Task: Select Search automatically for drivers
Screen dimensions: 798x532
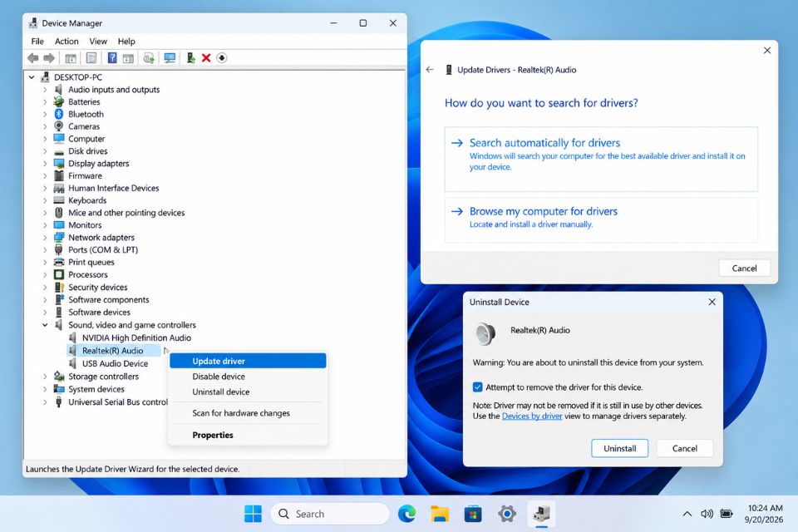Action: 601,159
